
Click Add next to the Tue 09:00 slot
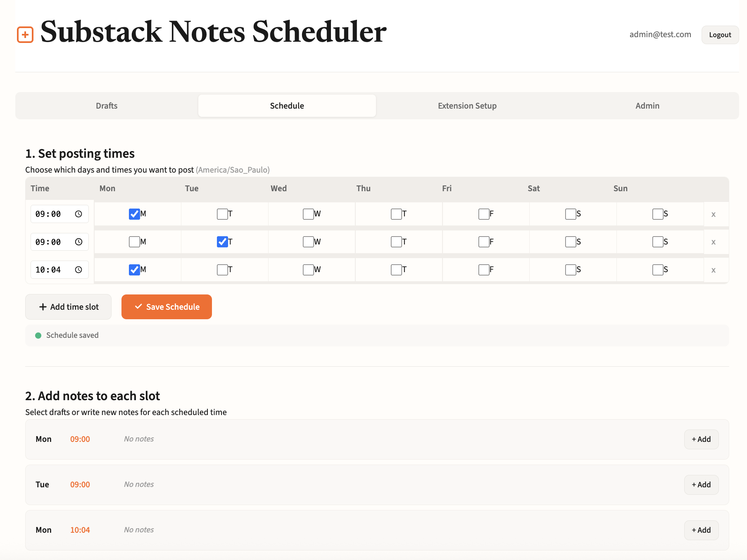701,484
